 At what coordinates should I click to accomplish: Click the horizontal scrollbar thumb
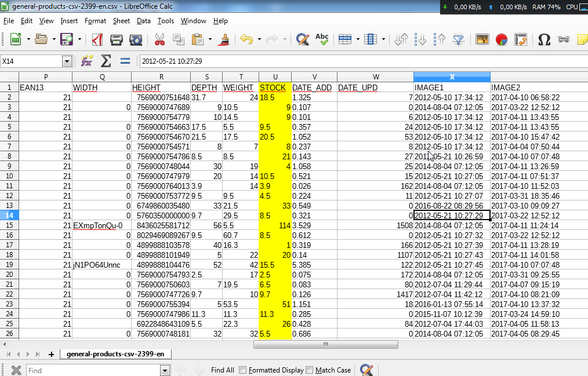pos(325,344)
